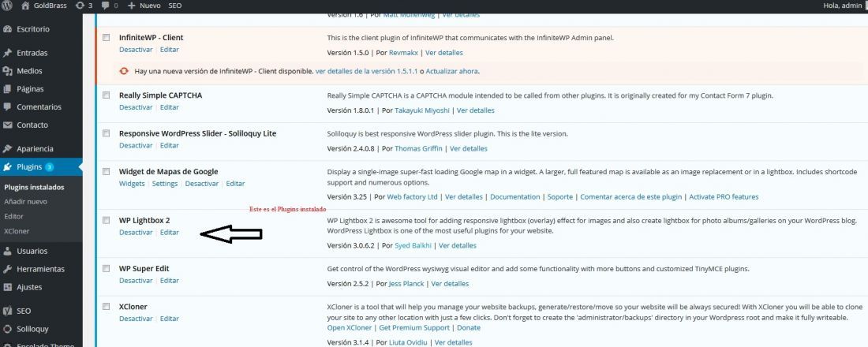Select the InfiniteWP - Client checkbox
The width and height of the screenshot is (868, 347).
[107, 37]
